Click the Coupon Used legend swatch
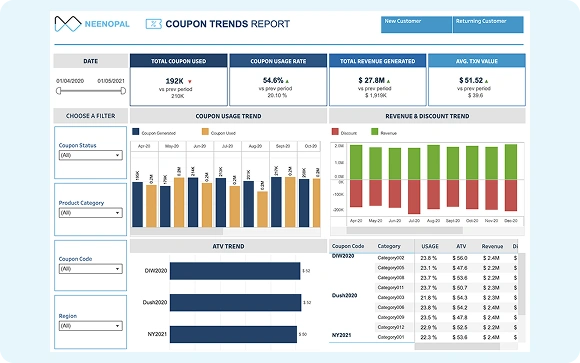The image size is (580, 363). point(205,132)
